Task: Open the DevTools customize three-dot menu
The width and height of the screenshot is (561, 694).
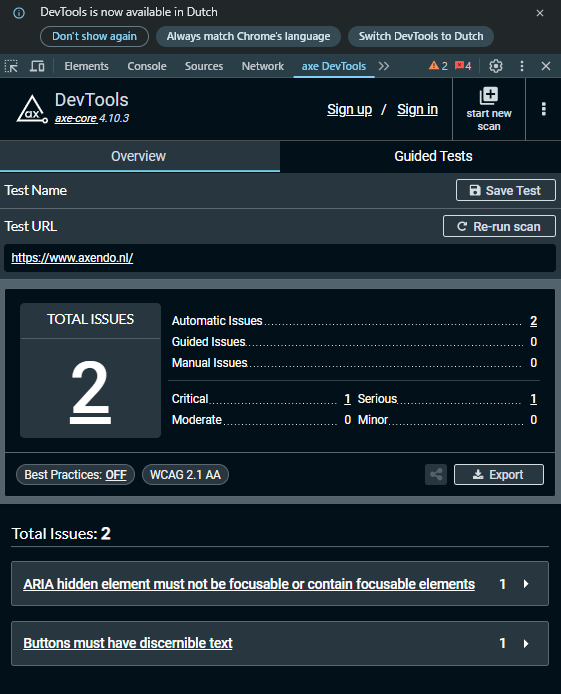Action: [522, 66]
